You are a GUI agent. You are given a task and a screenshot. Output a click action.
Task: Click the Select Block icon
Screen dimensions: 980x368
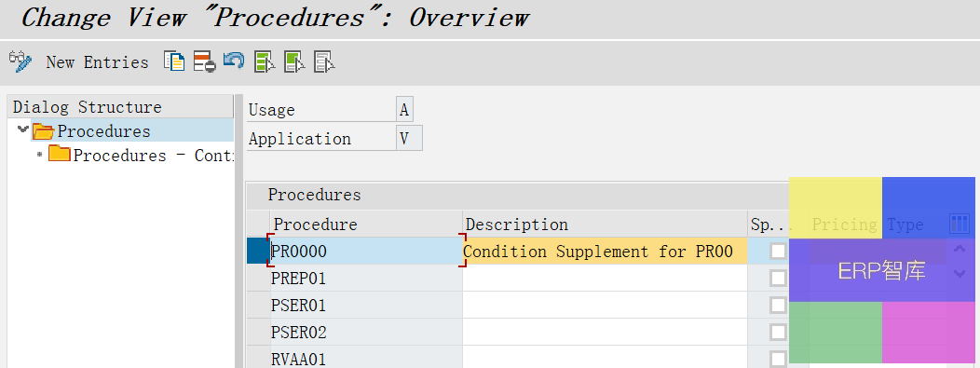[294, 61]
